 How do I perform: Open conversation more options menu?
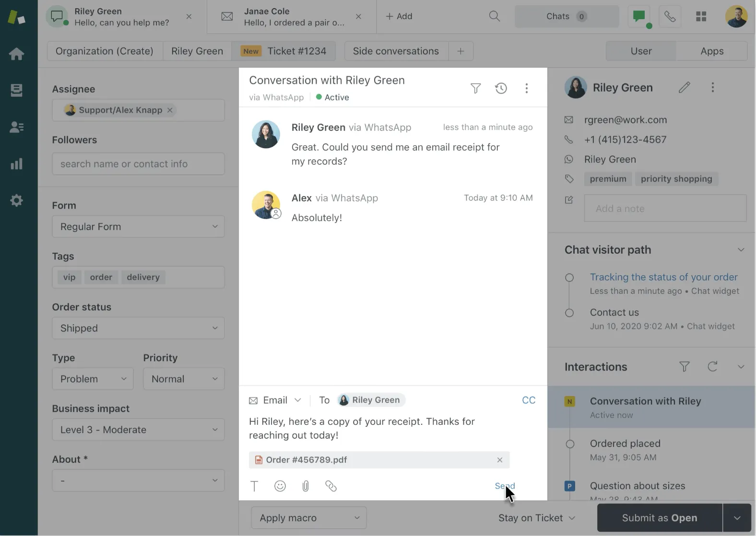click(x=526, y=88)
